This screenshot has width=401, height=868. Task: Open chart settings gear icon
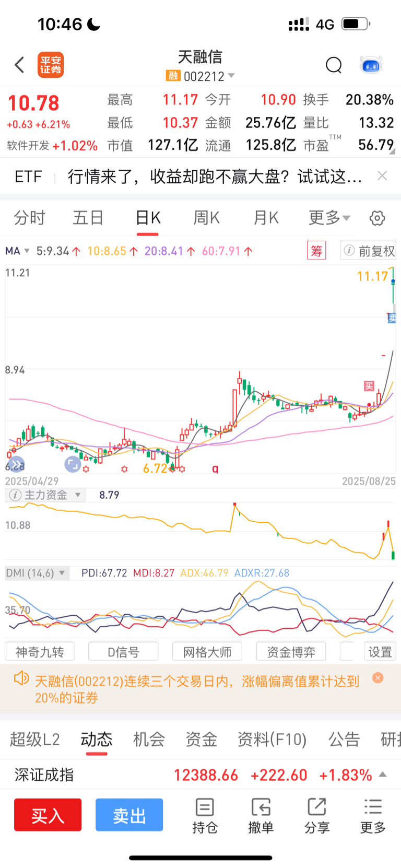377,218
